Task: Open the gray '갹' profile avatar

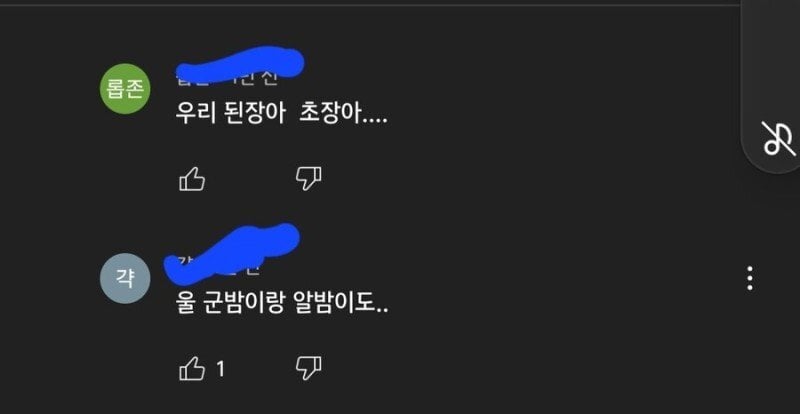Action: click(x=125, y=278)
